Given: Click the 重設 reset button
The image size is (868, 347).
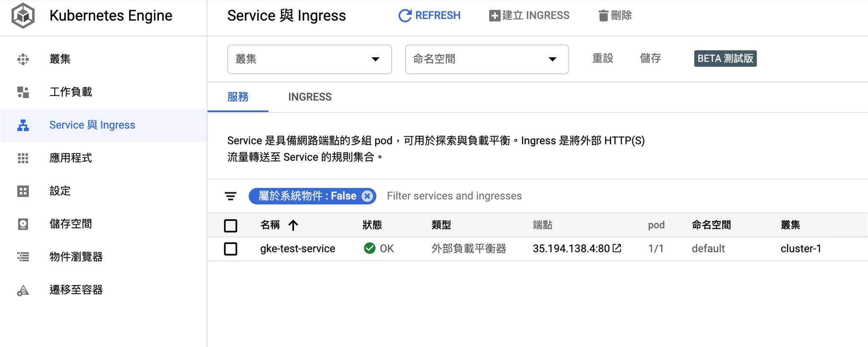Looking at the screenshot, I should tap(603, 59).
